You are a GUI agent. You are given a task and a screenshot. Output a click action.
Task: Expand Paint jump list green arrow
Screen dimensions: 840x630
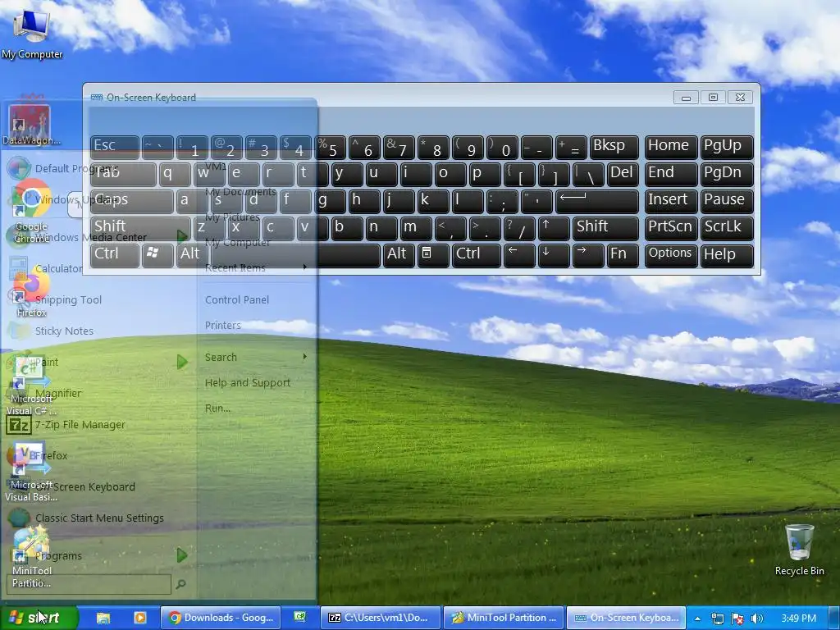pyautogui.click(x=182, y=362)
